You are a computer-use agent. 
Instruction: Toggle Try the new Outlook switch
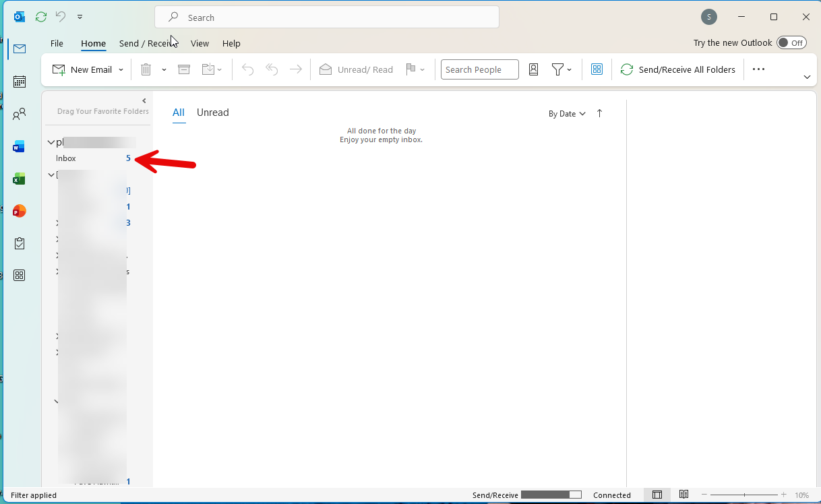[x=791, y=43]
